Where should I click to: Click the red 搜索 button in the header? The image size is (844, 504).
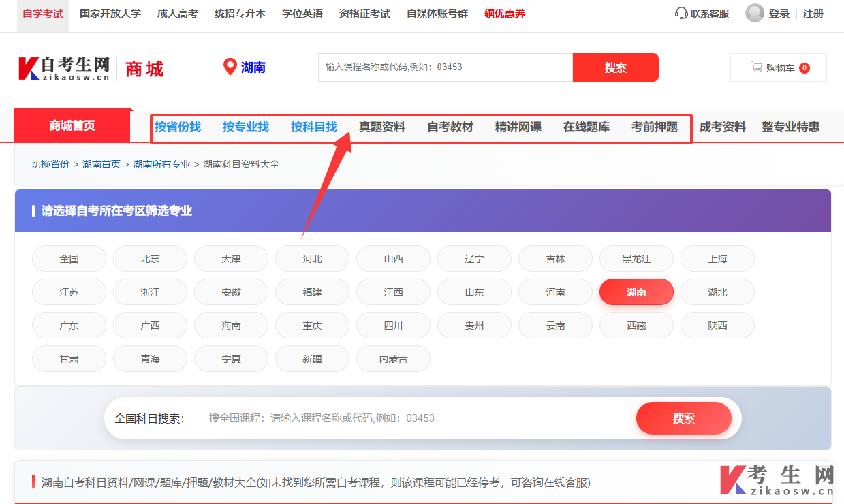point(616,67)
